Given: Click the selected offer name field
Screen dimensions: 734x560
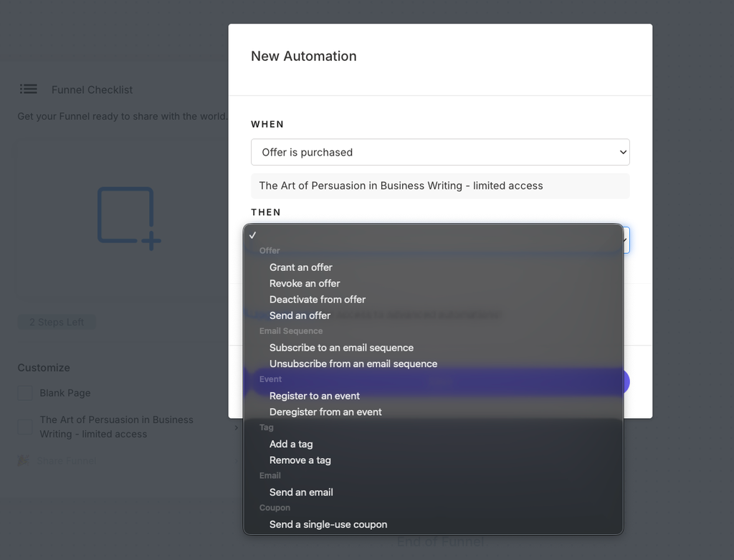Looking at the screenshot, I should 440,186.
